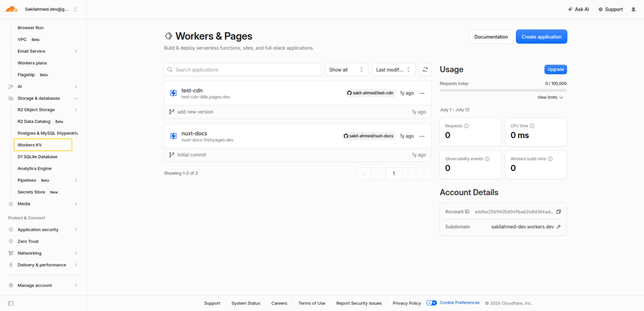Open sakil-ahmed/test-cdn GitHub repo badge
This screenshot has width=644, height=311.
(370, 93)
